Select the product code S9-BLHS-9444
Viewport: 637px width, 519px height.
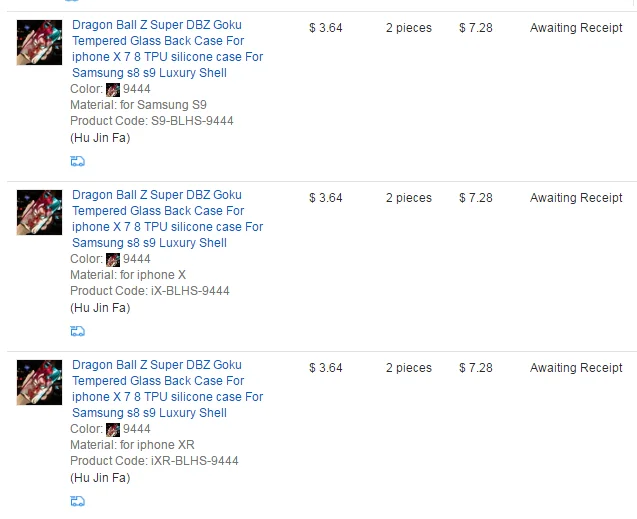pyautogui.click(x=192, y=121)
